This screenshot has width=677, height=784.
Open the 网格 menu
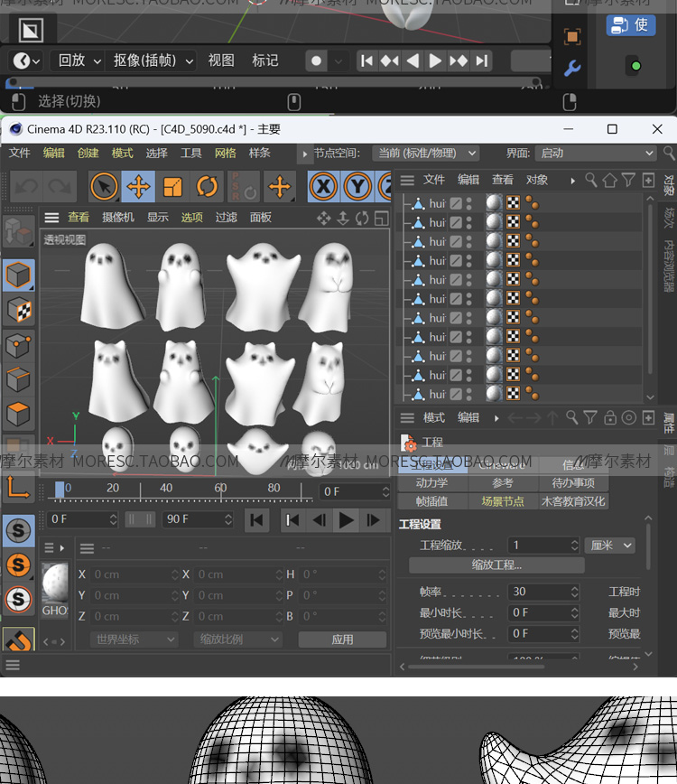pyautogui.click(x=226, y=153)
